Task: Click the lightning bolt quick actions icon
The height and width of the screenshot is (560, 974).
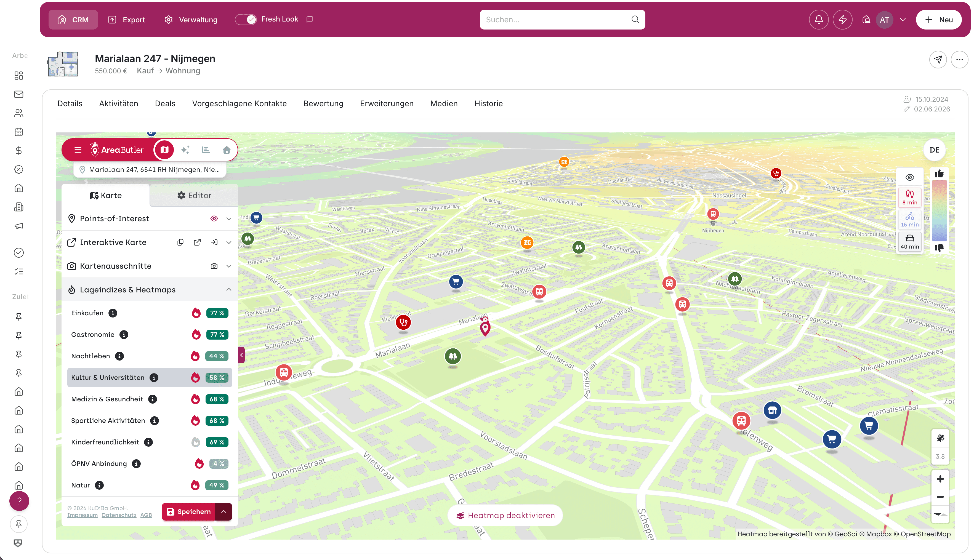Action: 842,20
